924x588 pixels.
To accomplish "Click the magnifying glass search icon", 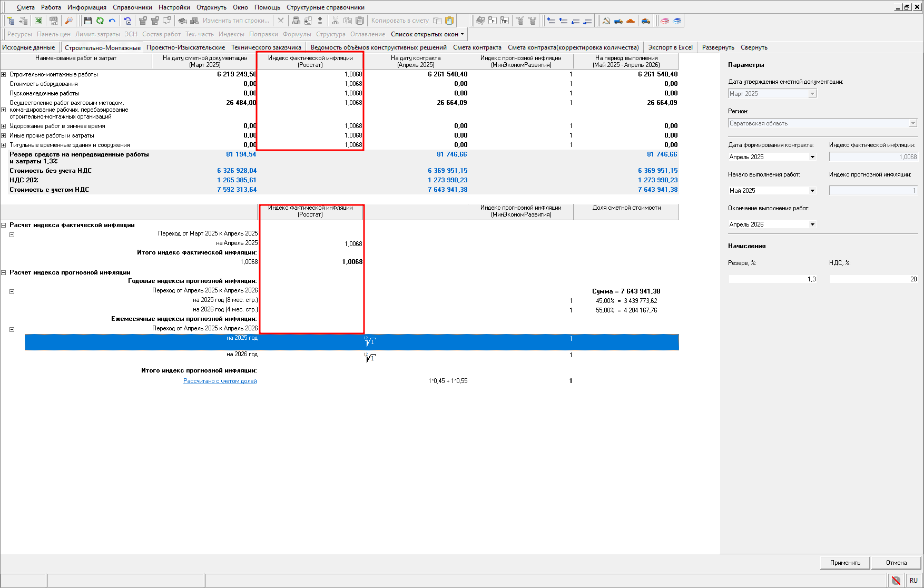I will [x=68, y=21].
